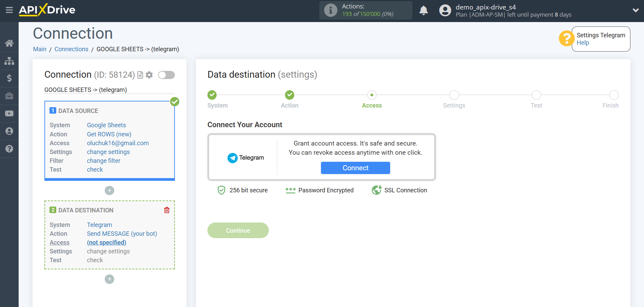The image size is (644, 307).
Task: Expand the account menu chevron at top right
Action: [636, 10]
